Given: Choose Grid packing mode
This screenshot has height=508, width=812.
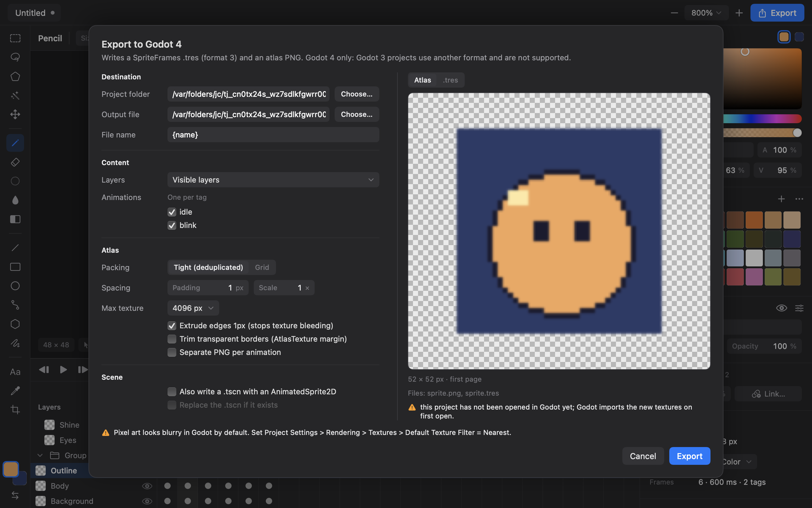Looking at the screenshot, I should coord(262,267).
